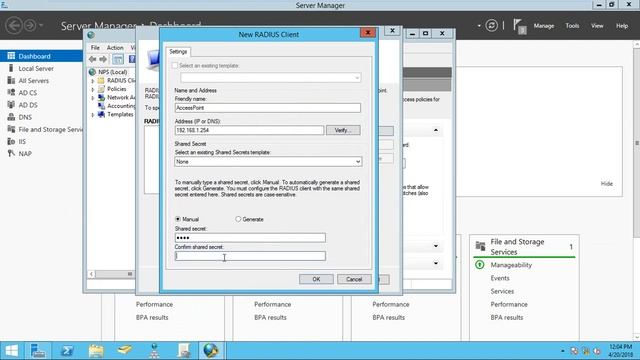Click the network map taskbar icon

[154, 351]
